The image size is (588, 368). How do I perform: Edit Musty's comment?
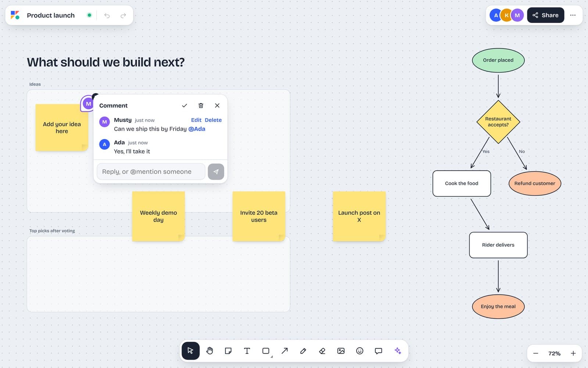click(196, 120)
